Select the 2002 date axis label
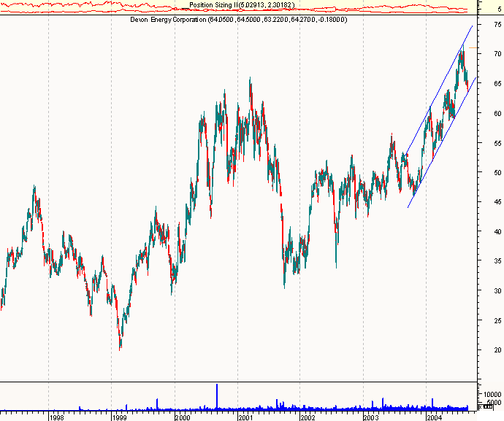The height and width of the screenshot is (421, 504). pyautogui.click(x=308, y=417)
